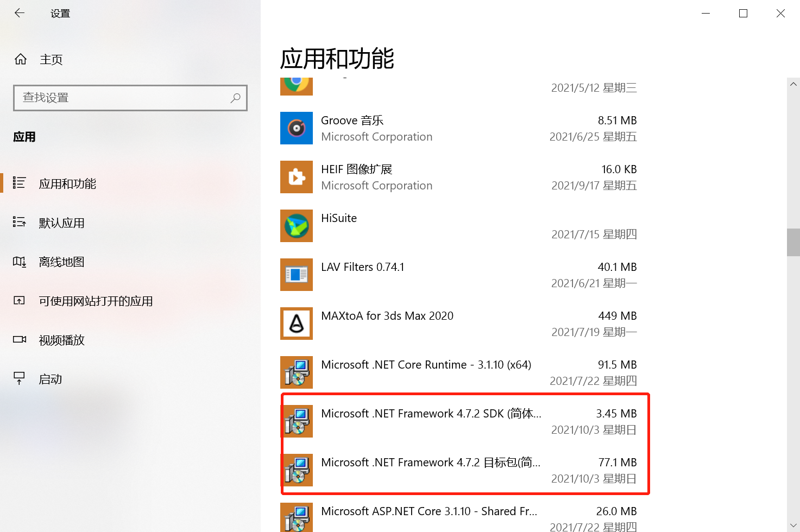
Task: Open the 离线地图 map icon
Action: 20,262
